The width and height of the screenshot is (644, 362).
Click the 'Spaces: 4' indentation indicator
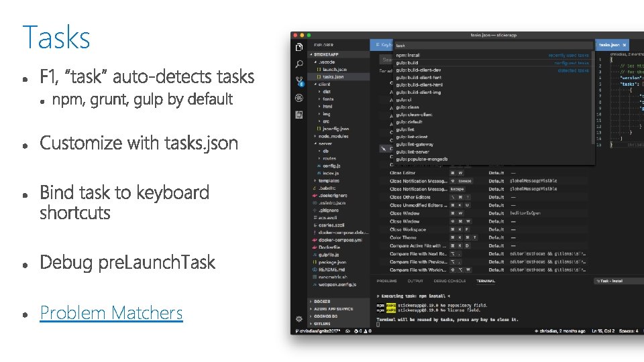coord(629,330)
